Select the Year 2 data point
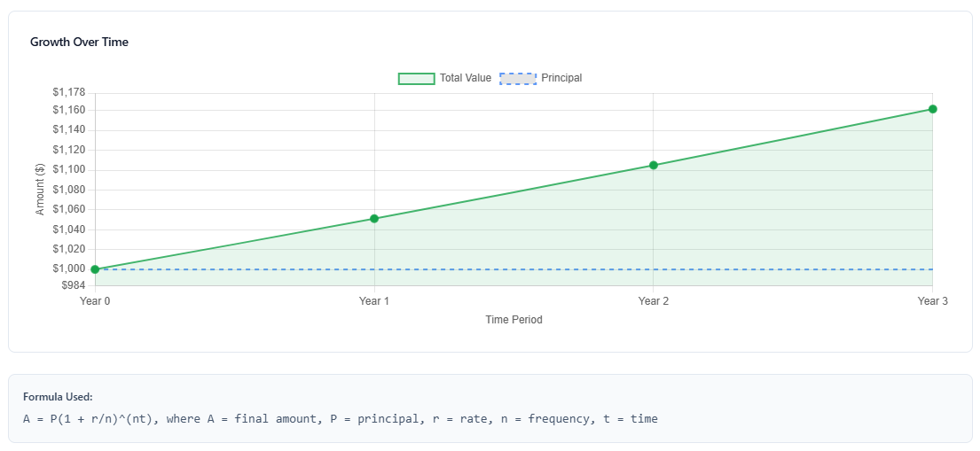Viewport: 980px width, 451px height. pyautogui.click(x=653, y=166)
